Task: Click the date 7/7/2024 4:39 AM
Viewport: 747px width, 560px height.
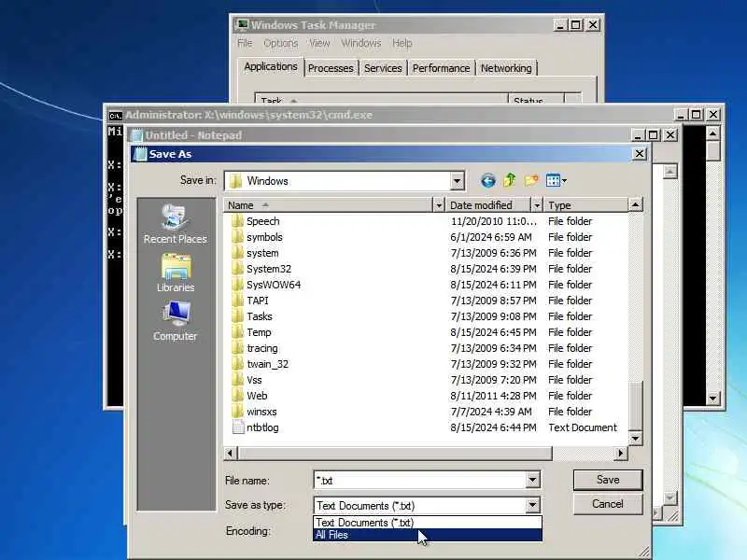Action: point(491,412)
